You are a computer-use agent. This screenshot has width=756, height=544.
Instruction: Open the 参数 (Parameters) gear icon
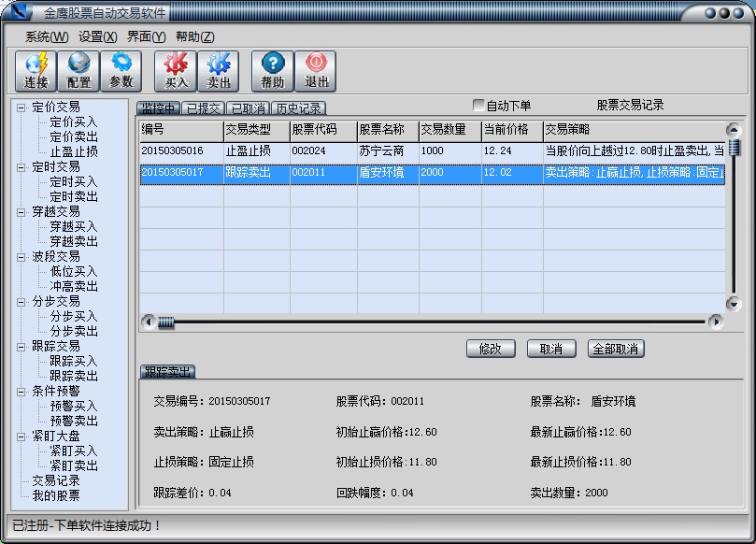(x=121, y=70)
